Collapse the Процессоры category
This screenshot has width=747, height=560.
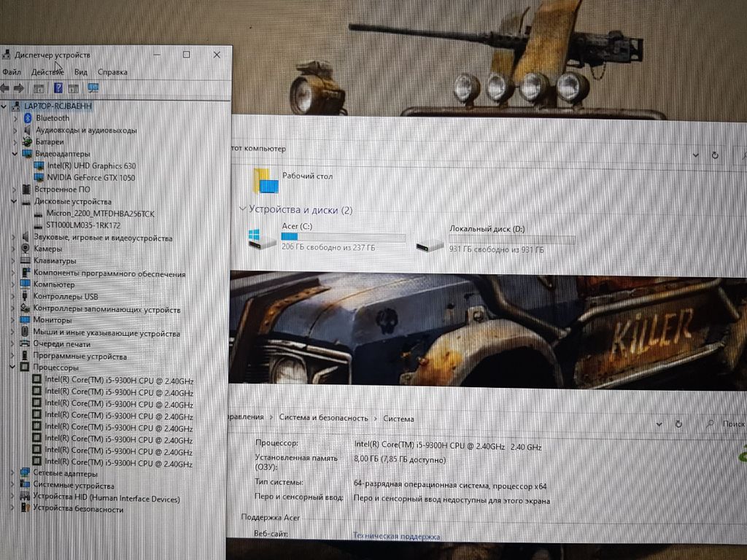(13, 367)
